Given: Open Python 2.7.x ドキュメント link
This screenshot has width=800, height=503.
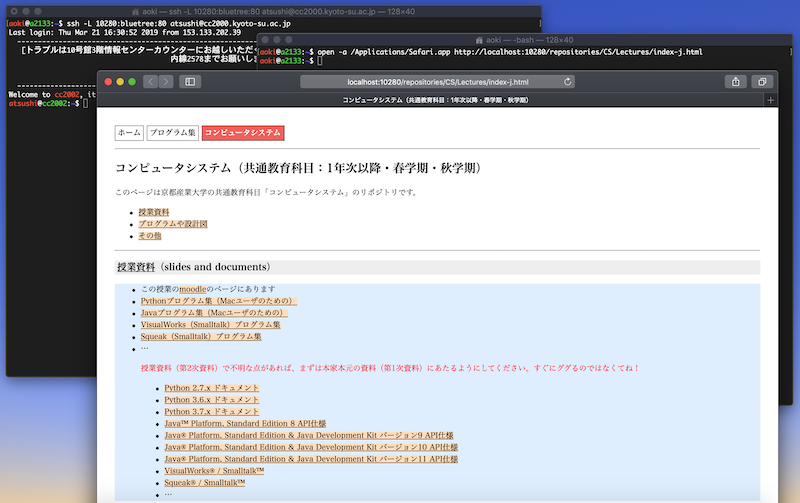Looking at the screenshot, I should point(212,388).
